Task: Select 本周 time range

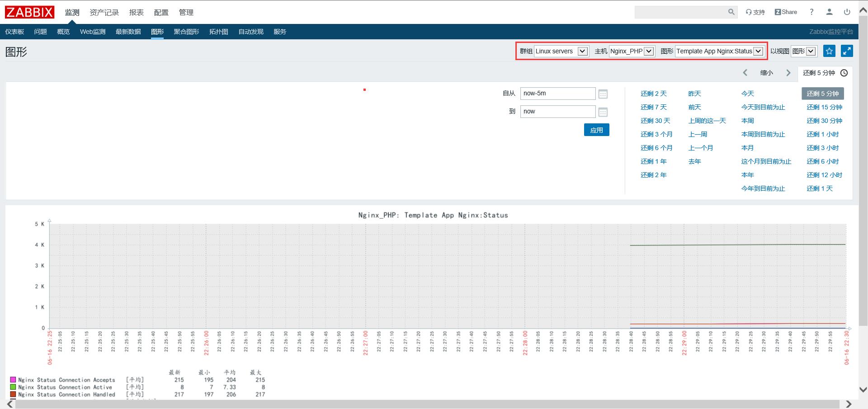Action: click(x=748, y=121)
